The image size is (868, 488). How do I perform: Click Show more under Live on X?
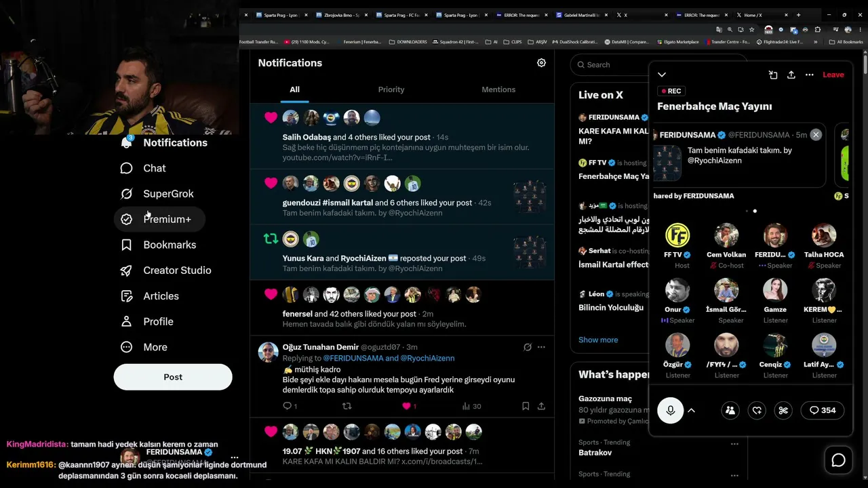coord(598,340)
